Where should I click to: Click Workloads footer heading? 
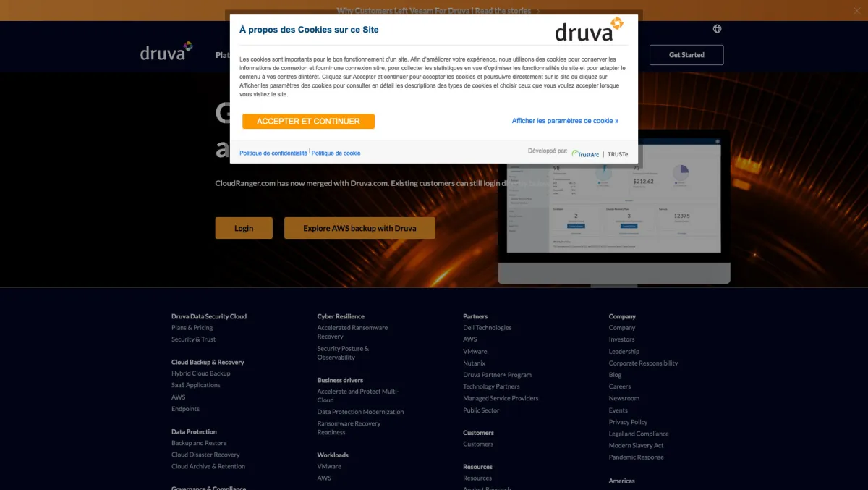click(333, 455)
